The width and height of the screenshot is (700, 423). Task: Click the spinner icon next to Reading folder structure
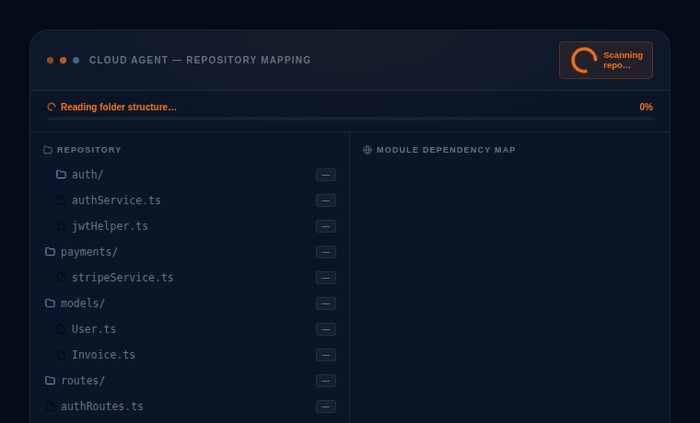pos(52,107)
